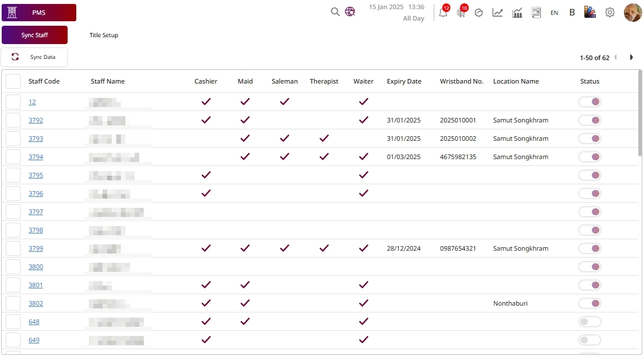Enable status switch for staff 648

[590, 322]
